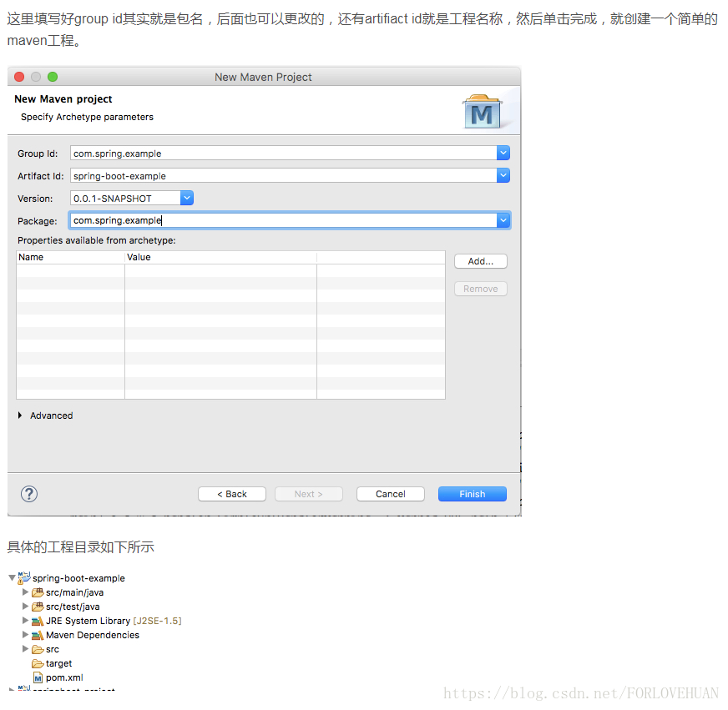The height and width of the screenshot is (710, 728).
Task: Click the target folder icon
Action: coord(38,663)
